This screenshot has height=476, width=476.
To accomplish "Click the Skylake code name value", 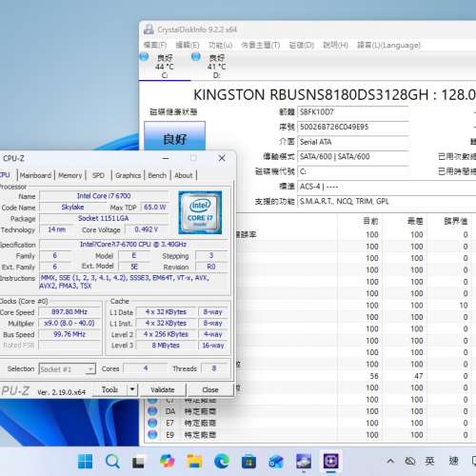I will (72, 208).
